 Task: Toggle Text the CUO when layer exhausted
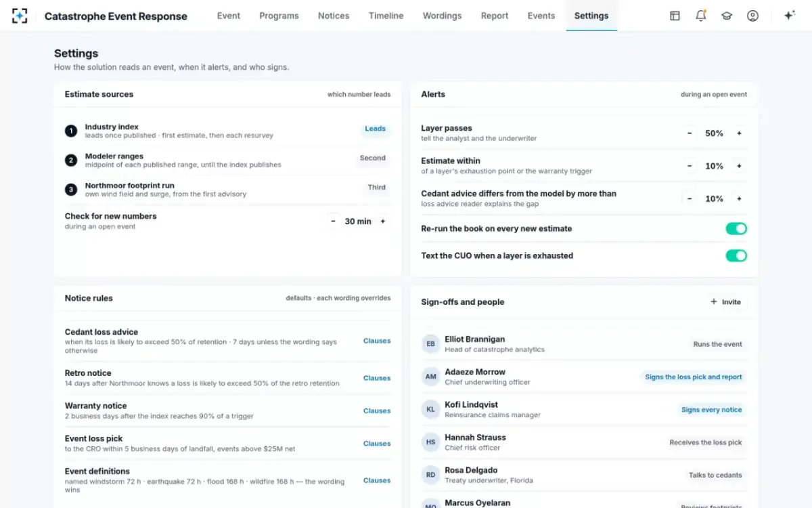coord(736,255)
